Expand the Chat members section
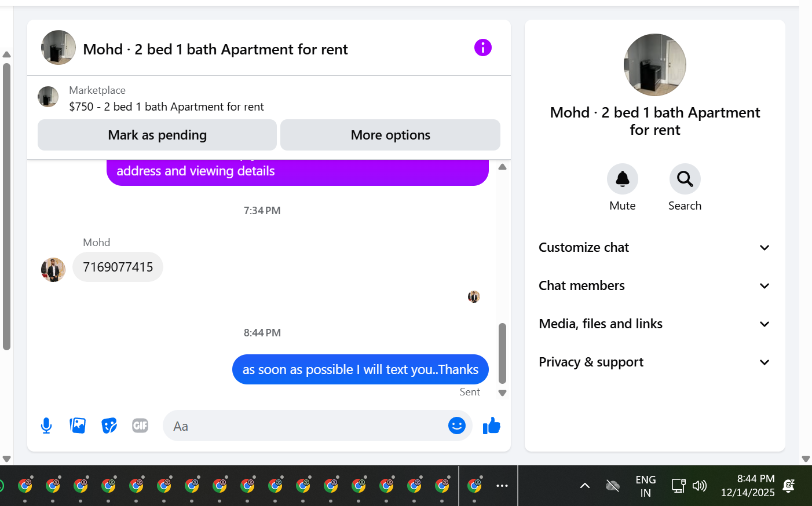This screenshot has height=506, width=812. coord(655,285)
